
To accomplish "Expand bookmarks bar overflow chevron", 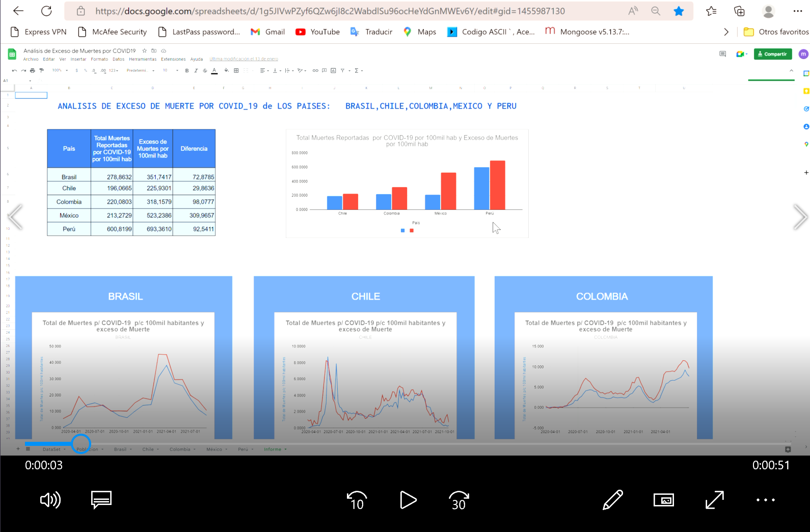I will point(726,32).
